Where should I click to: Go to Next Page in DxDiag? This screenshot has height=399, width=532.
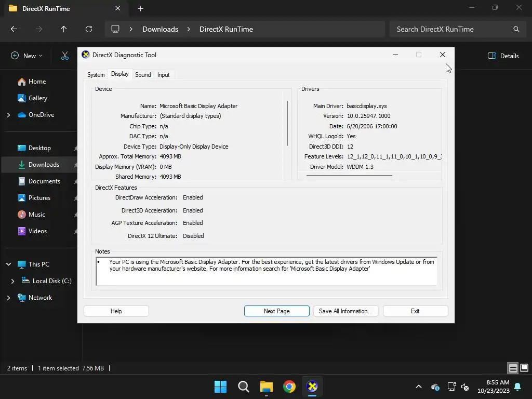pyautogui.click(x=276, y=311)
